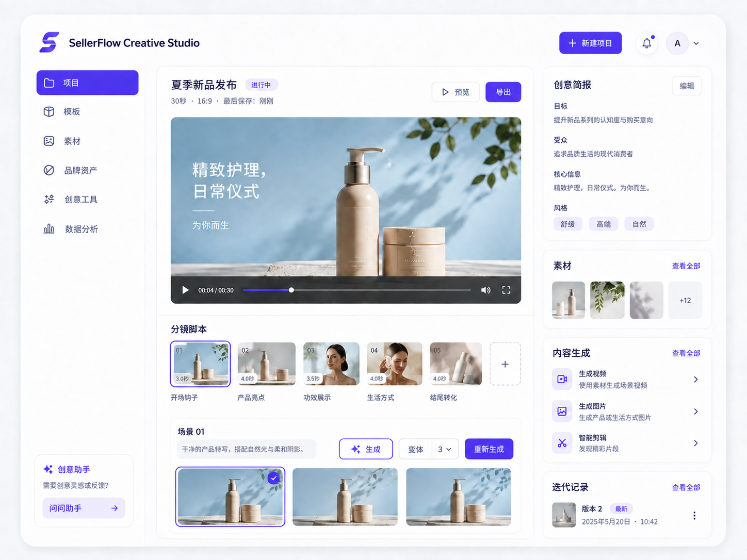Toggle the checked scene variant image
The width and height of the screenshot is (747, 560).
230,497
